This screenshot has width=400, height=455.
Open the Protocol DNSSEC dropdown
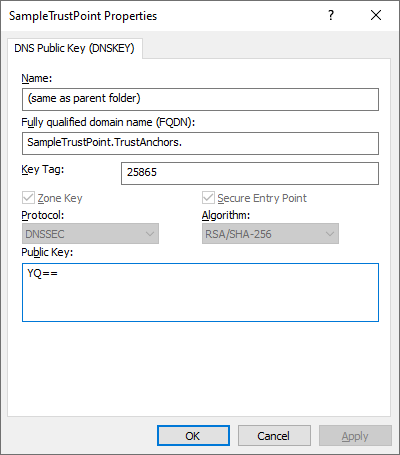coord(90,234)
